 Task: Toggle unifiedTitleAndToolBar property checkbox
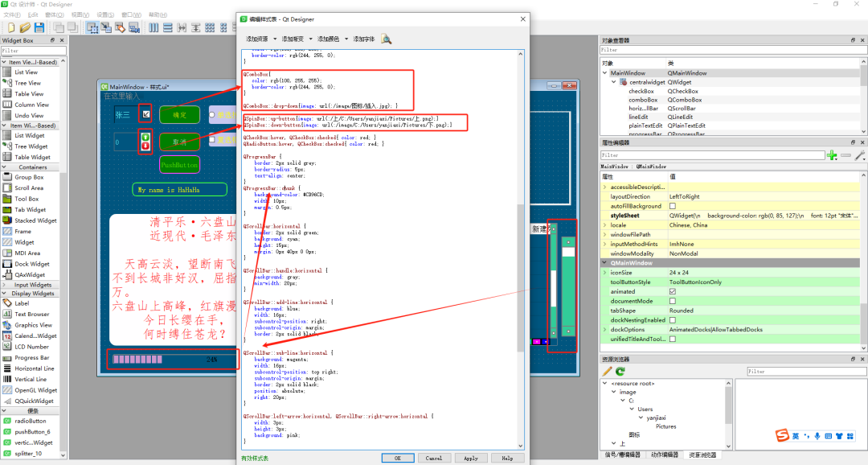[x=673, y=339]
